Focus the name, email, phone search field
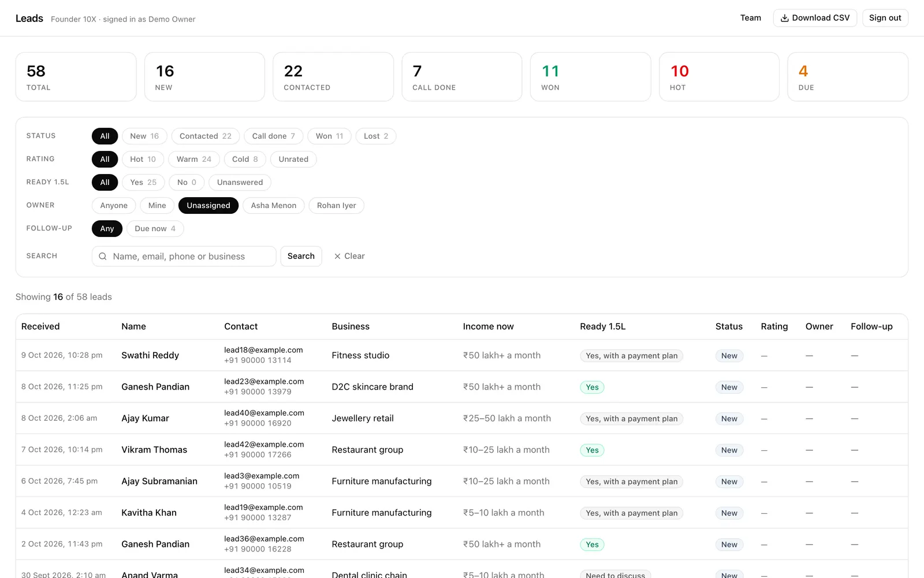 click(x=184, y=256)
